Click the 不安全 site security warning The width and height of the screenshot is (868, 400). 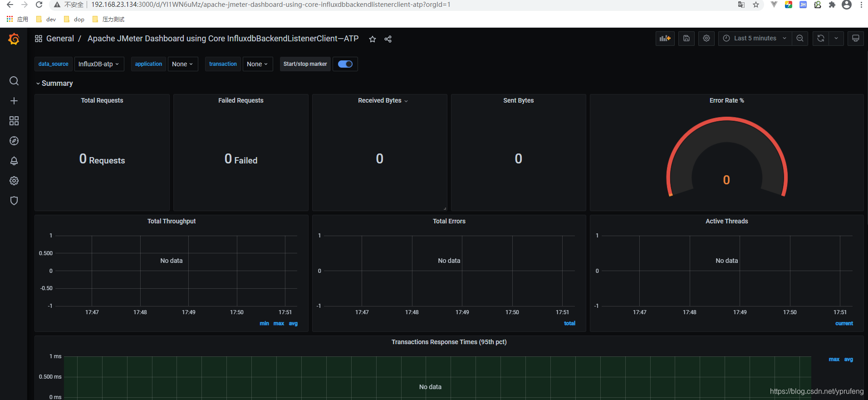point(69,5)
